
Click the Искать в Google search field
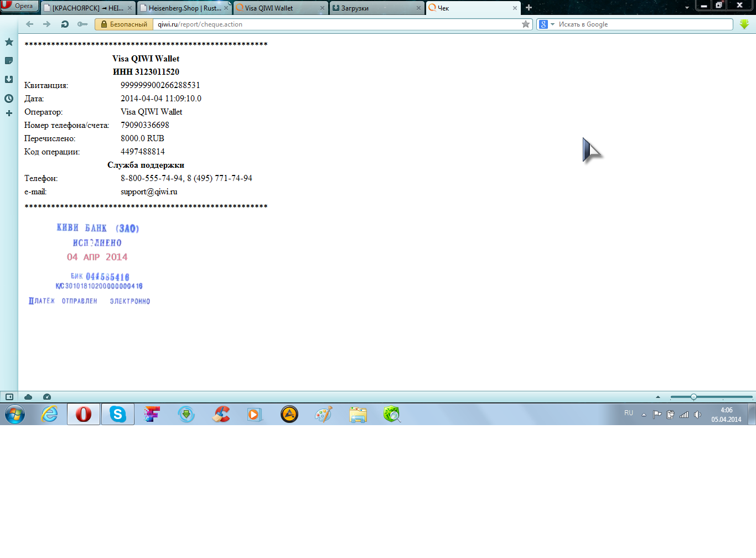click(x=644, y=24)
